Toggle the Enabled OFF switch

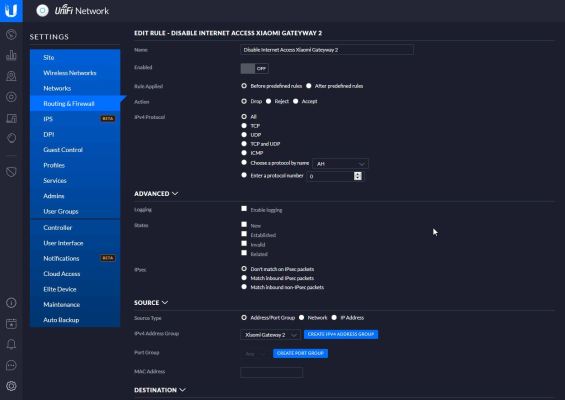pos(254,68)
